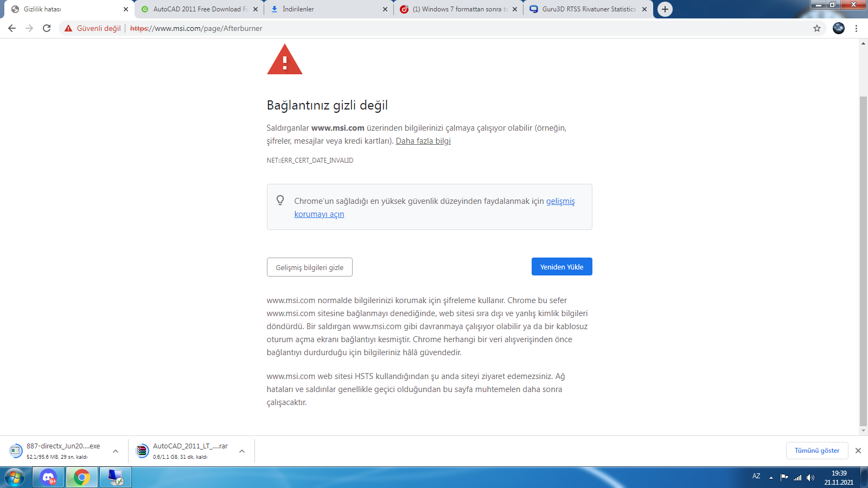Open the 'Daha fazla bilgi' link

(x=423, y=141)
